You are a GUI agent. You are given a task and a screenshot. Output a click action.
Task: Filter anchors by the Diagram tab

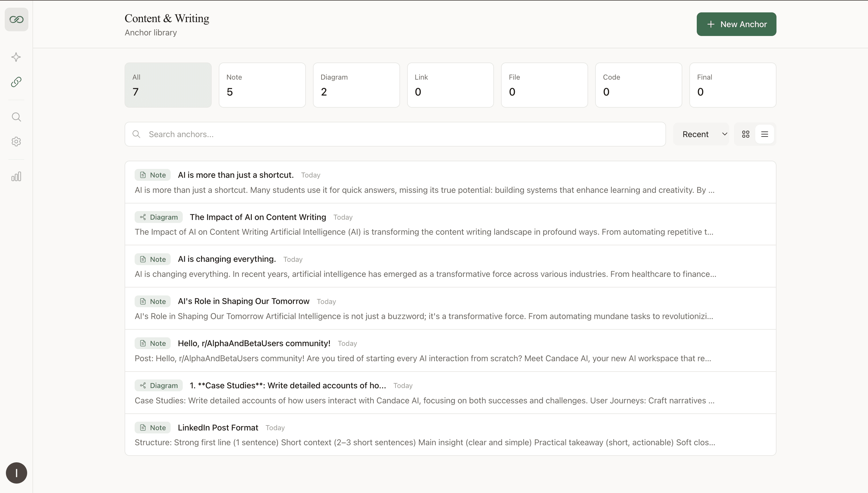[356, 85]
